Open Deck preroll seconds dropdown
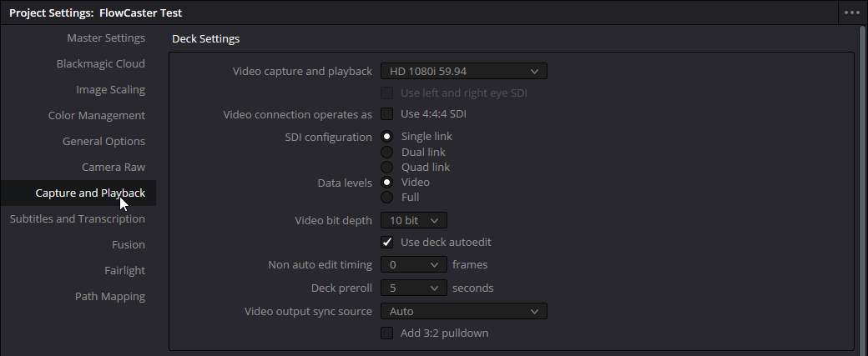Image resolution: width=868 pixels, height=356 pixels. (413, 288)
